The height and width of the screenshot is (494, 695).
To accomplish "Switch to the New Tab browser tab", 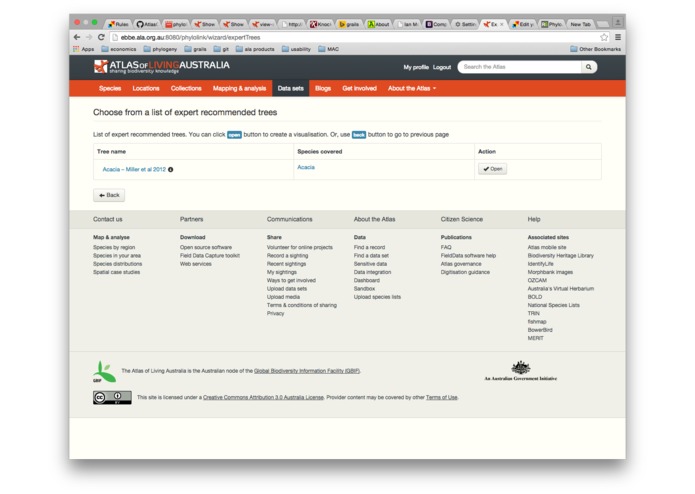I will tap(580, 24).
